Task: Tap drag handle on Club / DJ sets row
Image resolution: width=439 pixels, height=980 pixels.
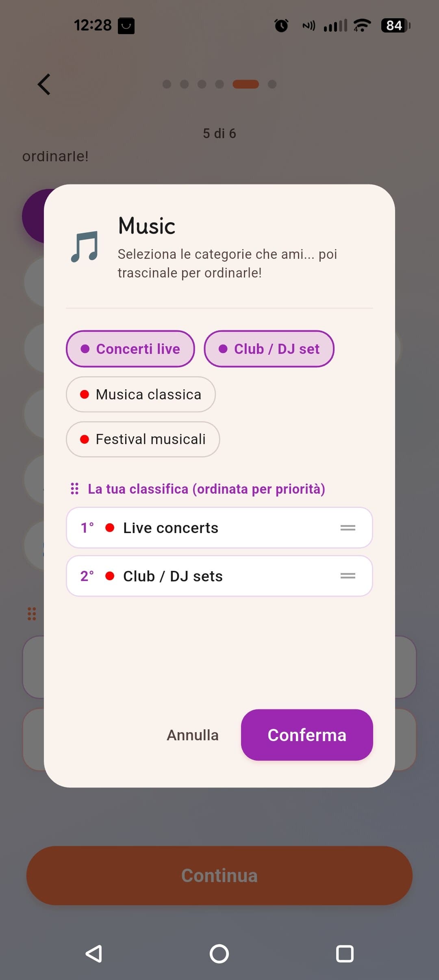Action: point(348,576)
